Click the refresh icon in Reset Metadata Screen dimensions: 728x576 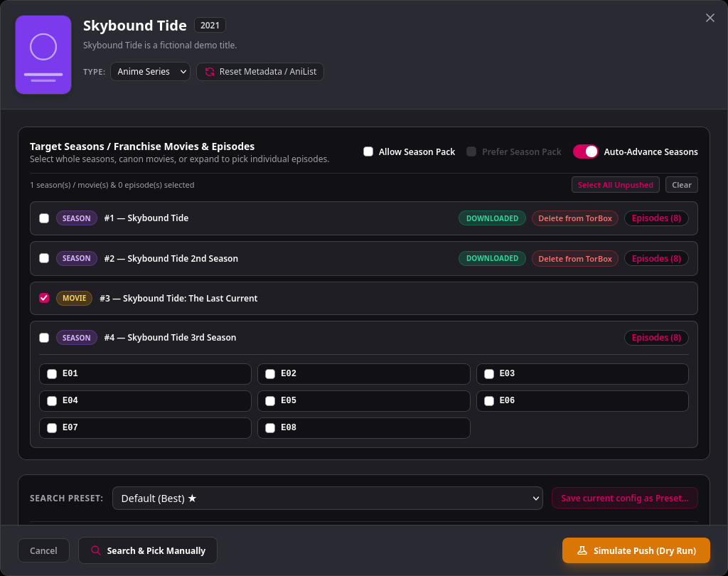[x=210, y=72]
